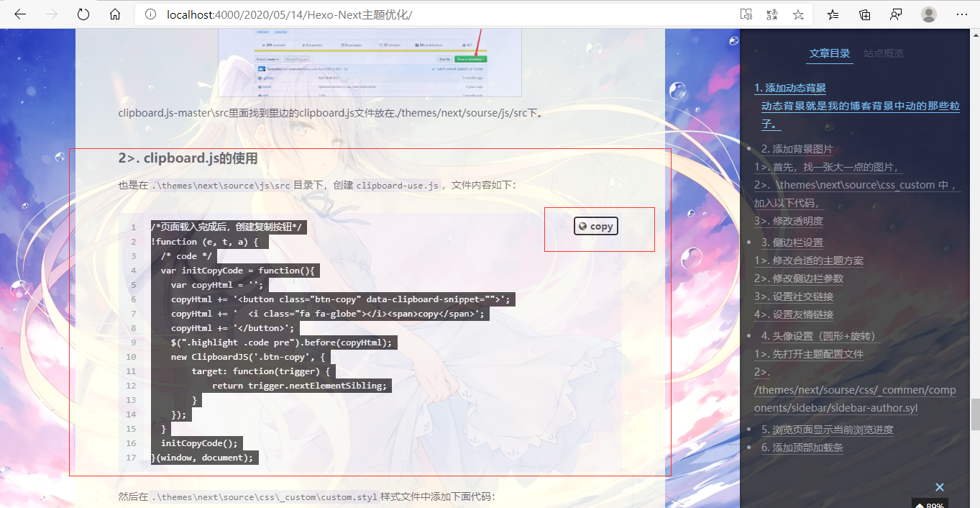Click the inline code clipboard-use.js
The image size is (980, 508).
397,186
